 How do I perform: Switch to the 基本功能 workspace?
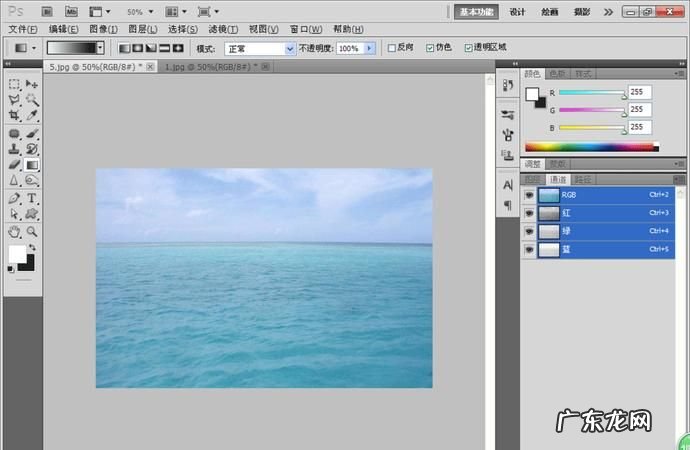pyautogui.click(x=477, y=12)
